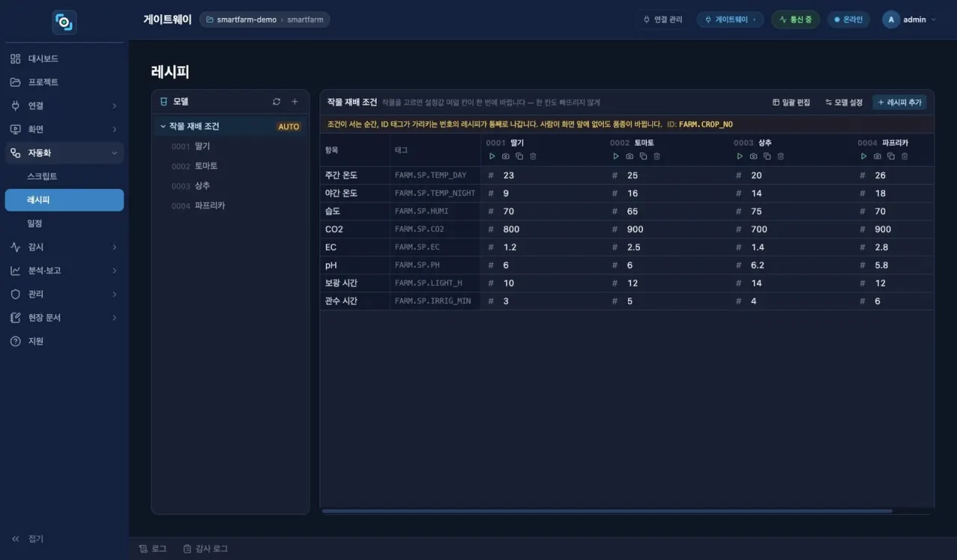Screen dimensions: 957x560
Task: Click 연결 관리 in the header
Action: click(662, 19)
